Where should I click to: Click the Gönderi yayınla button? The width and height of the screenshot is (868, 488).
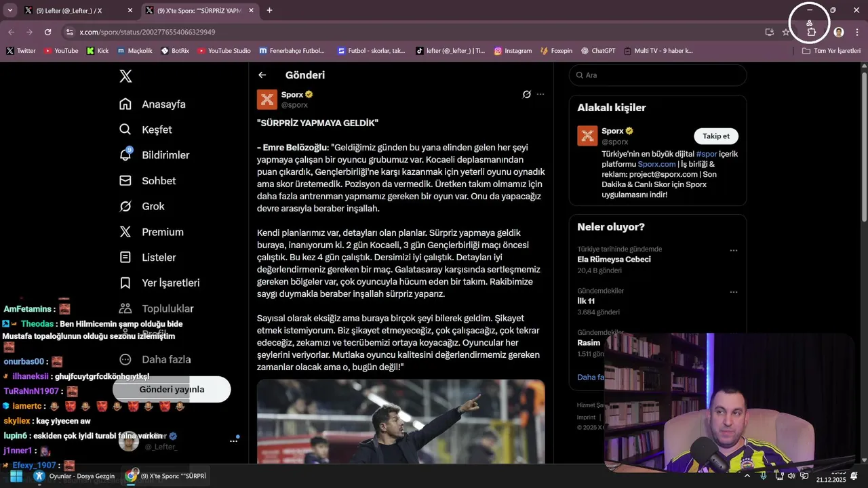172,389
